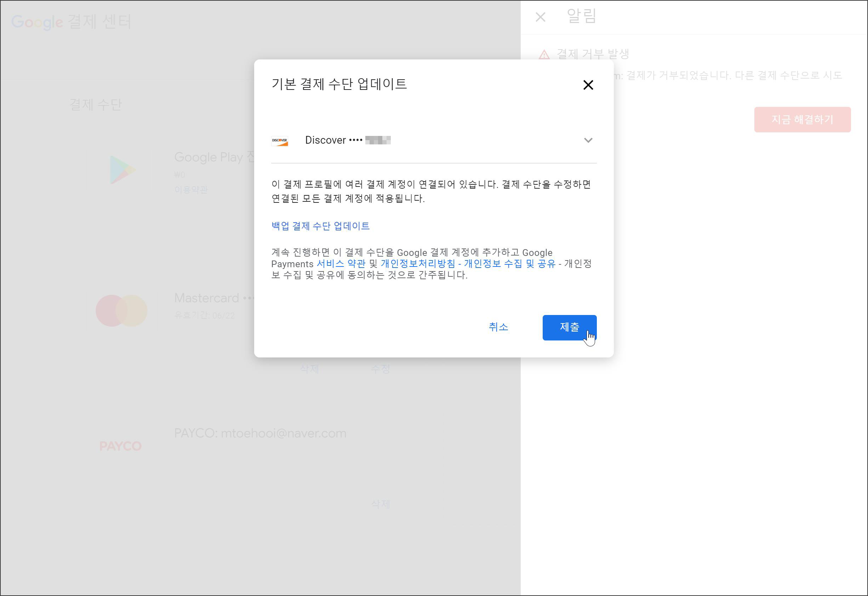
Task: Click the Google Play logo icon
Action: (122, 170)
